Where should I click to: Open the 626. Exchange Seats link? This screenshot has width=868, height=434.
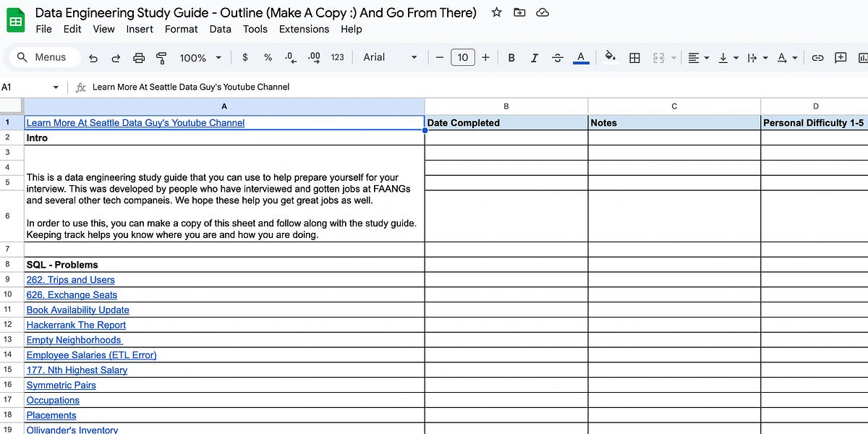point(72,295)
